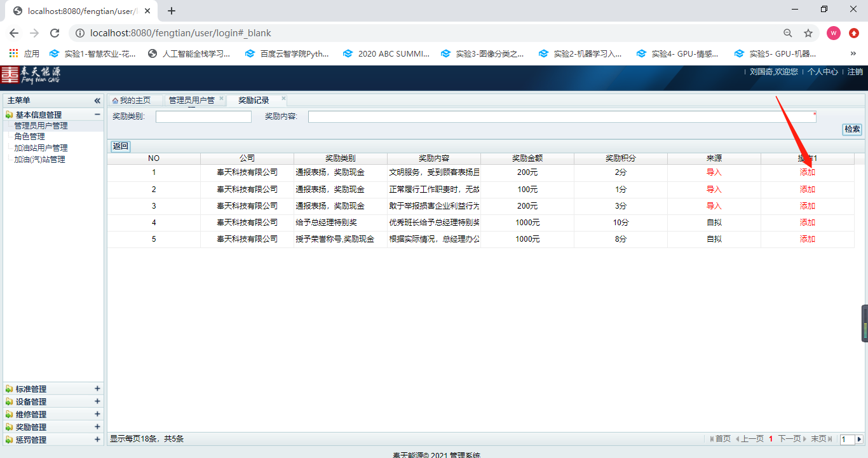Bookmark this page with the star icon

[808, 33]
